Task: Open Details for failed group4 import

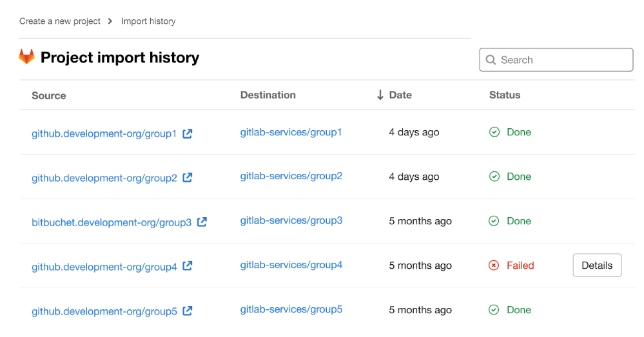Action: click(x=597, y=265)
